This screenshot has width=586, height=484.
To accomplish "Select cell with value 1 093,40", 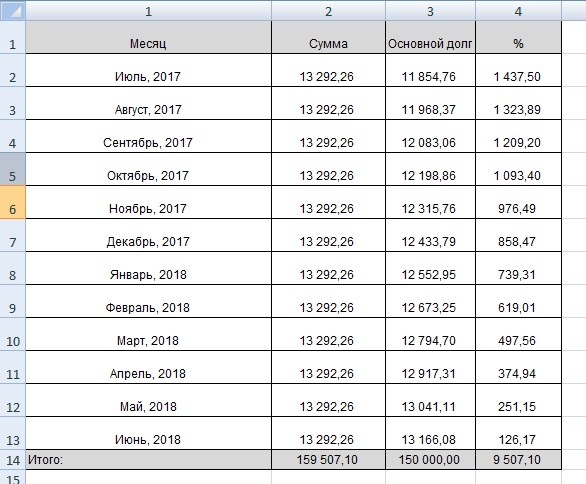I will pos(518,169).
